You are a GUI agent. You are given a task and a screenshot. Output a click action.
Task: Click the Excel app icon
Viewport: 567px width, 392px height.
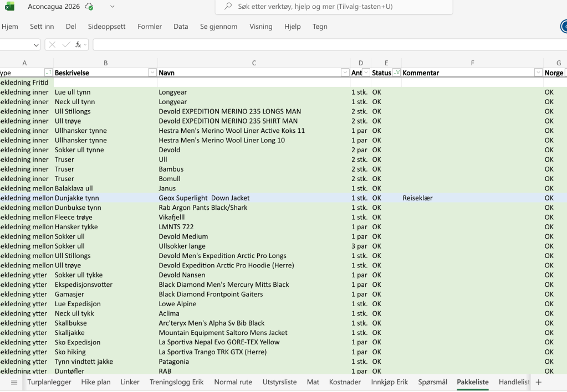(9, 7)
